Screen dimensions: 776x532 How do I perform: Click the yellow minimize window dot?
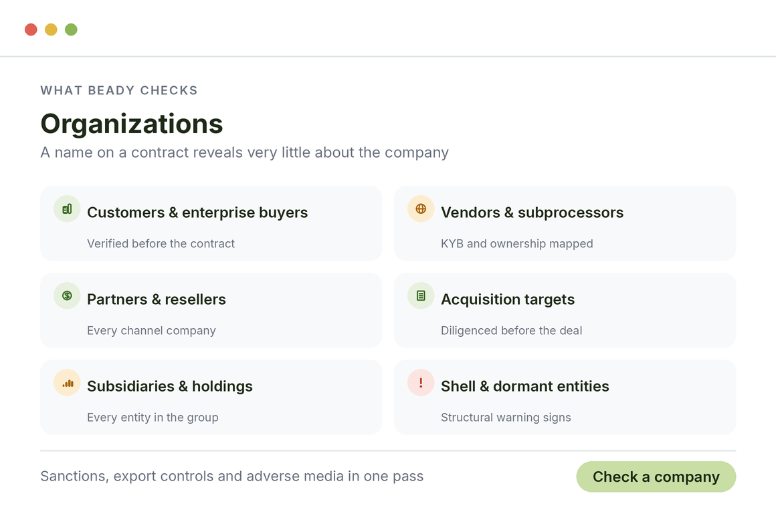click(51, 29)
